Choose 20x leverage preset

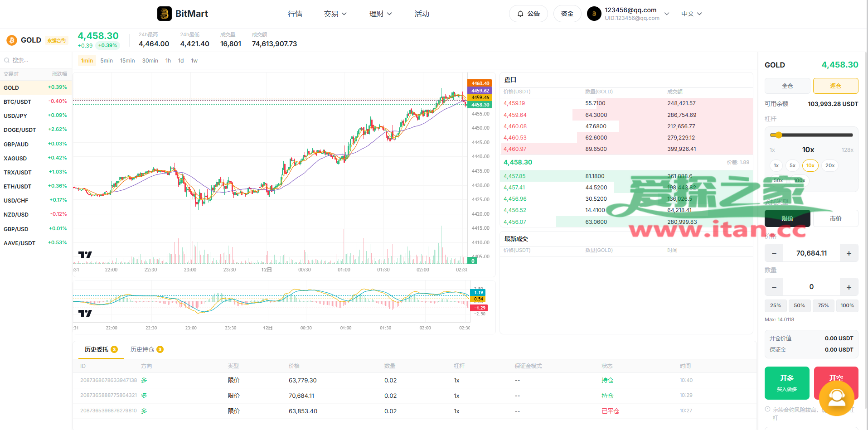[x=830, y=166]
